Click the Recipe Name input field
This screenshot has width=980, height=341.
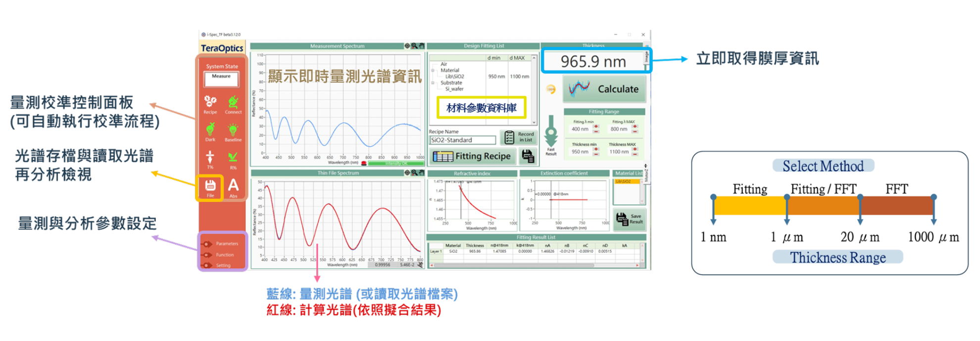[x=462, y=140]
